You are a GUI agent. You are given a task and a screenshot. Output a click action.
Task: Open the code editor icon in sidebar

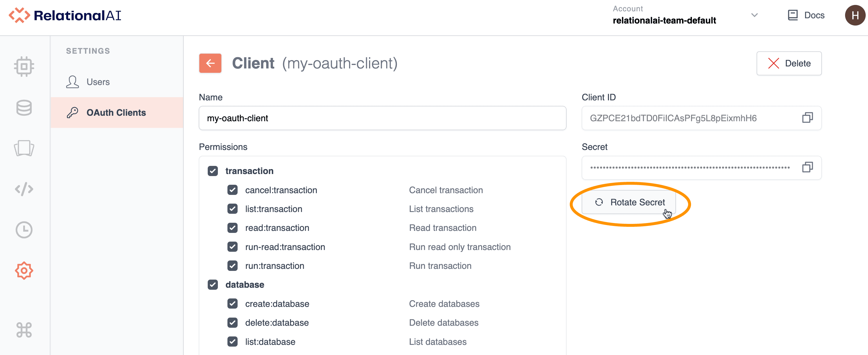(x=24, y=189)
